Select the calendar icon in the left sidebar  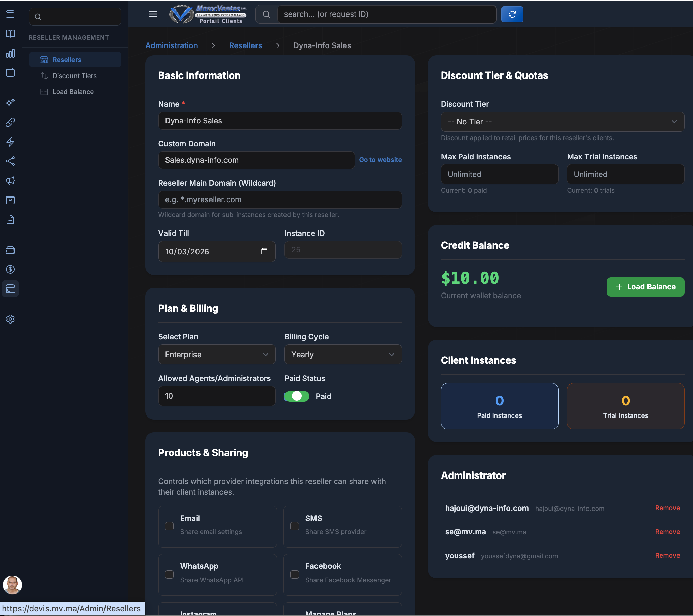[10, 72]
